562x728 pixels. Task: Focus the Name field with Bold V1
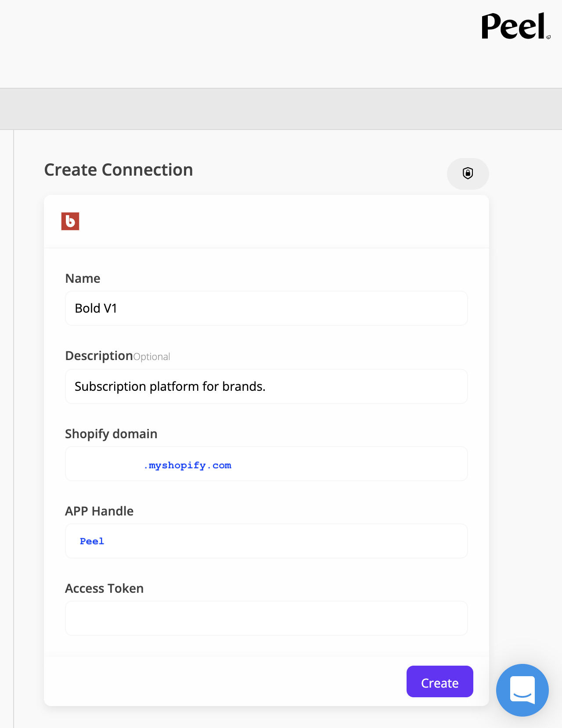tap(267, 308)
